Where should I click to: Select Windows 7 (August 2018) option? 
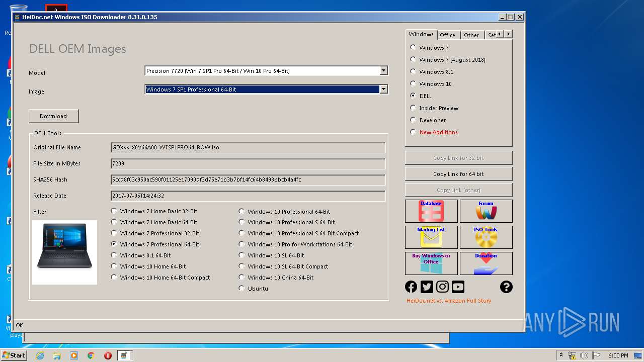point(413,59)
